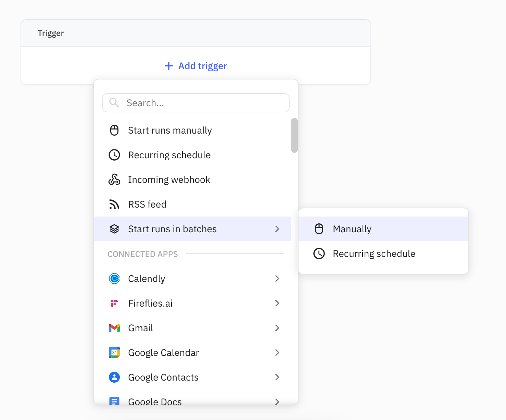The width and height of the screenshot is (506, 420).
Task: Click the mouse icon beside Start runs manually
Action: pos(114,131)
